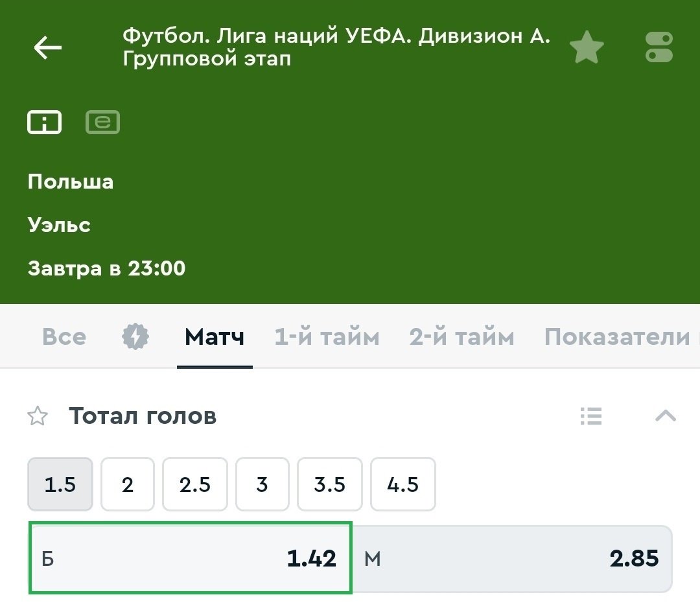Screen dimensions: 700x608
Task: Switch to the Все tab
Action: (64, 337)
